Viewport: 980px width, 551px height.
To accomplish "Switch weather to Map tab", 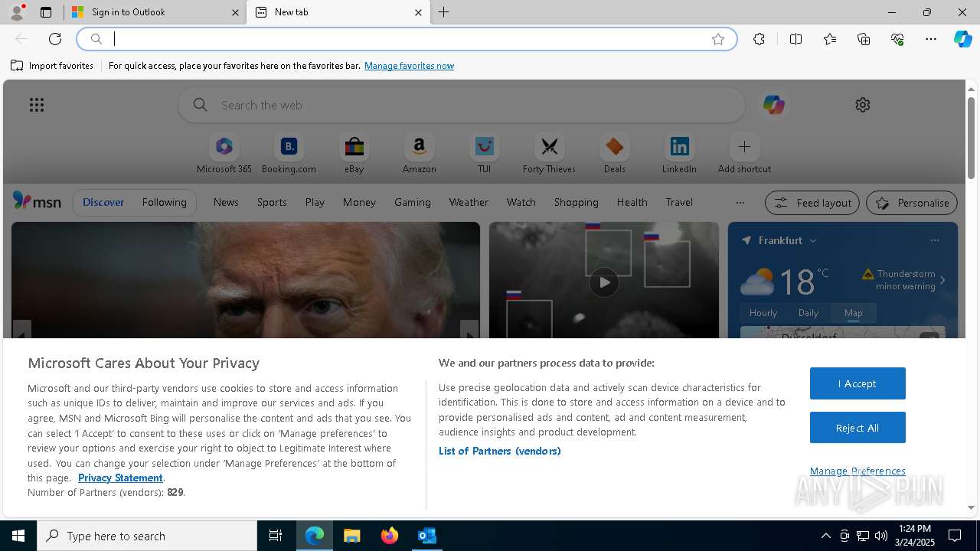I will pyautogui.click(x=854, y=312).
